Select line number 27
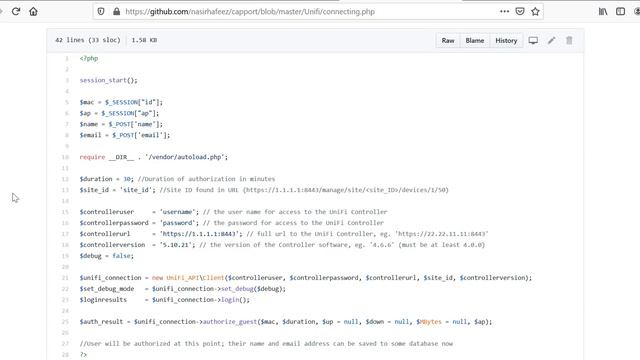Image resolution: width=640 pixels, height=360 pixels. click(65, 344)
